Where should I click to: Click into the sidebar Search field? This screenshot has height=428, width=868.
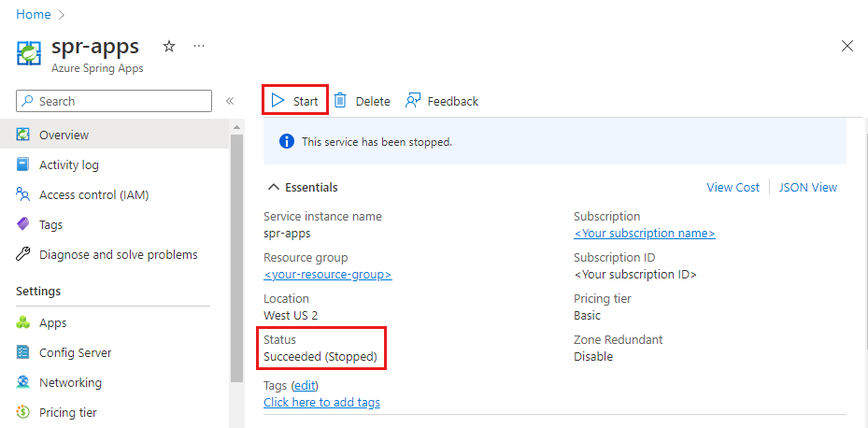114,101
